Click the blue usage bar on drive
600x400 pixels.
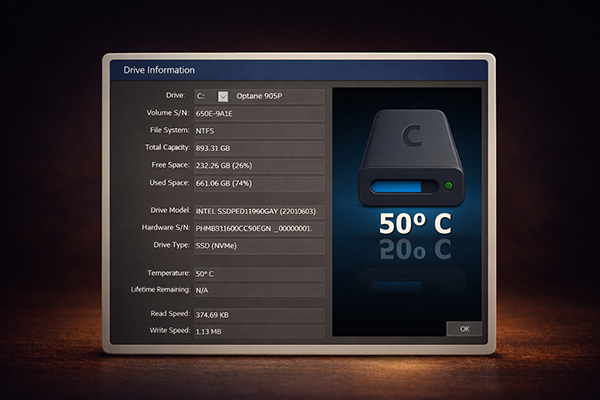400,186
